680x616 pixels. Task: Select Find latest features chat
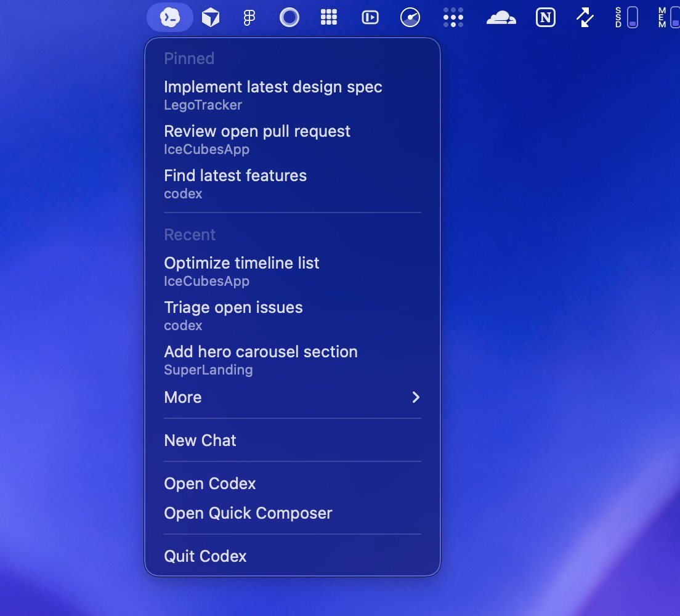(x=293, y=184)
